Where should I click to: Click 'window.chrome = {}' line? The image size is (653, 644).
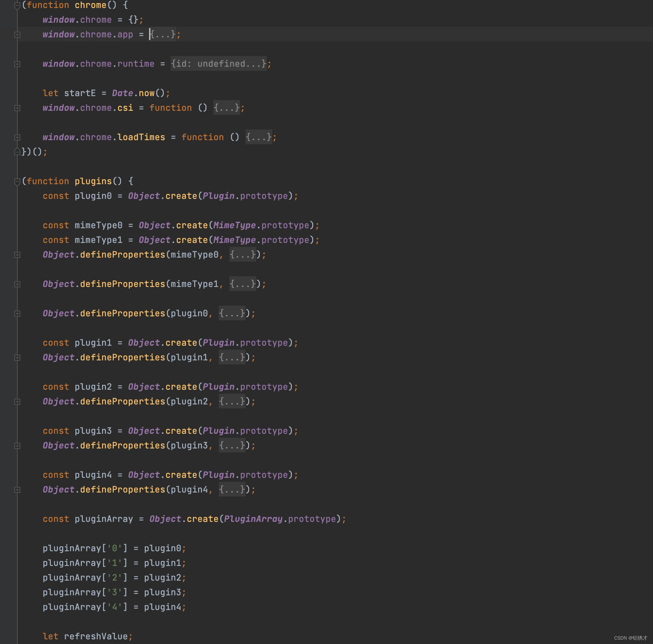[93, 20]
